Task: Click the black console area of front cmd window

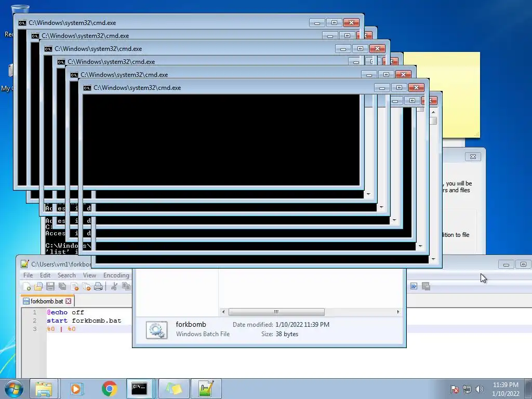Action: click(x=221, y=140)
